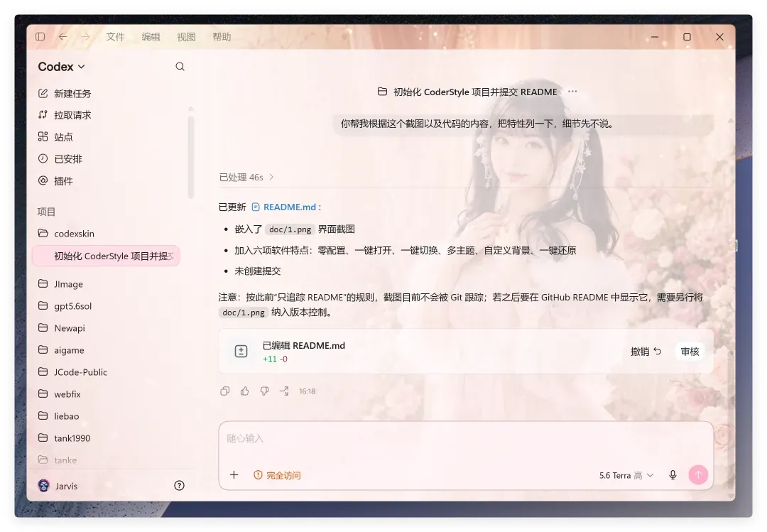Start voice input with microphone icon

point(673,474)
